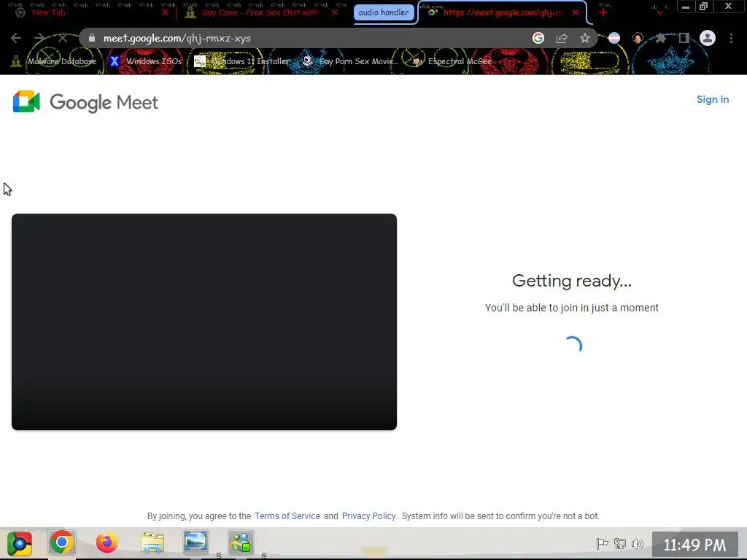The width and height of the screenshot is (747, 560).
Task: Click the Google icon in address bar
Action: 538,38
